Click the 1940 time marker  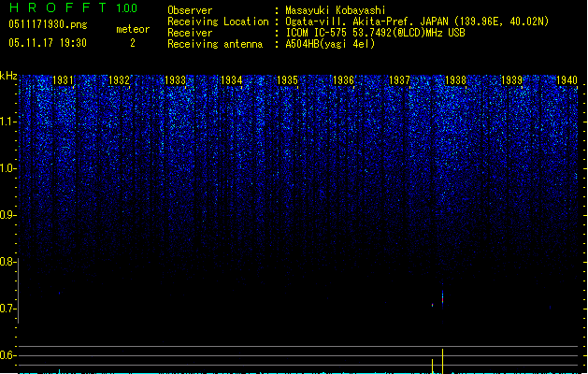click(567, 79)
